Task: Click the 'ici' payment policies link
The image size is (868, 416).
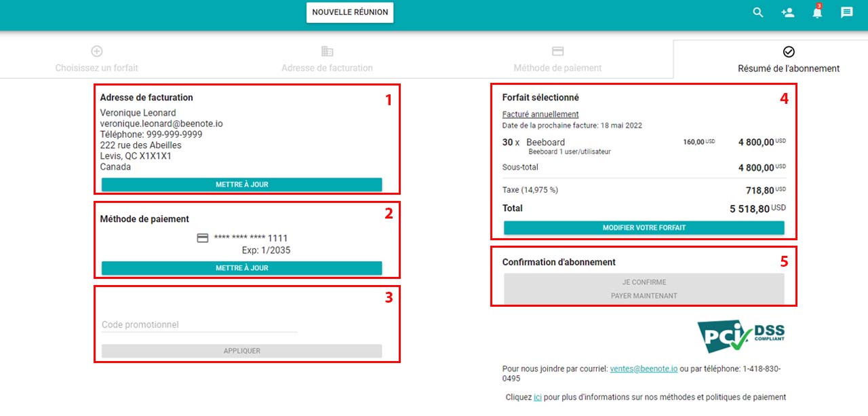Action: (x=538, y=397)
